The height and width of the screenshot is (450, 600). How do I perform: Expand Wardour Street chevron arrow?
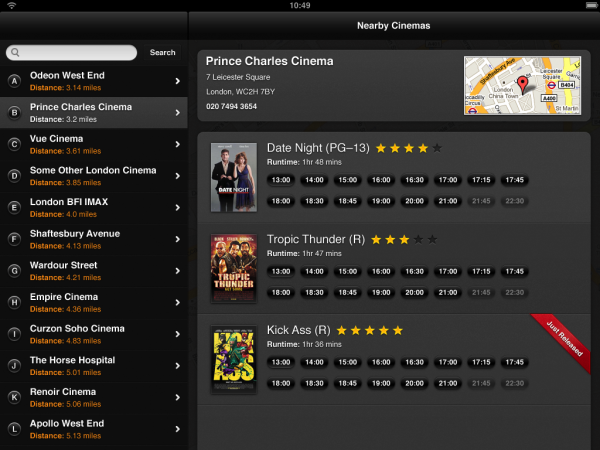tap(178, 271)
